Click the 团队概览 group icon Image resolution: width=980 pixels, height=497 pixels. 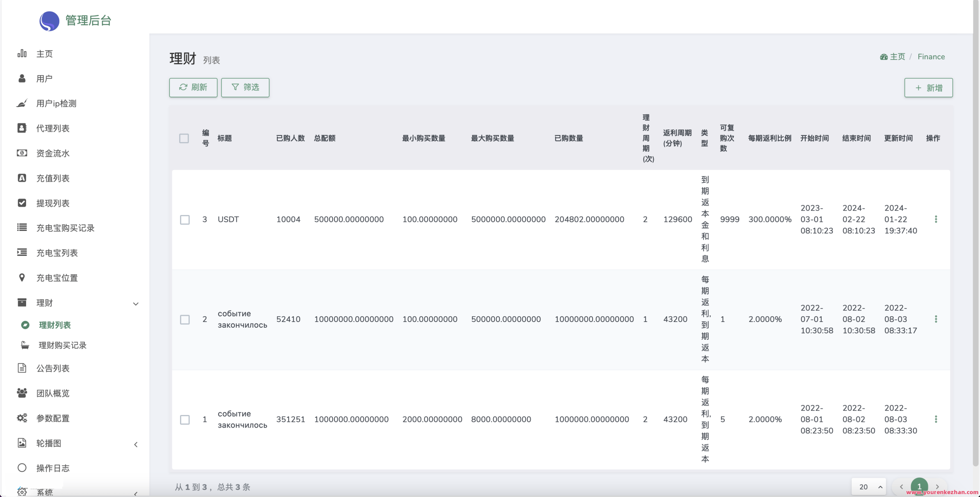22,393
